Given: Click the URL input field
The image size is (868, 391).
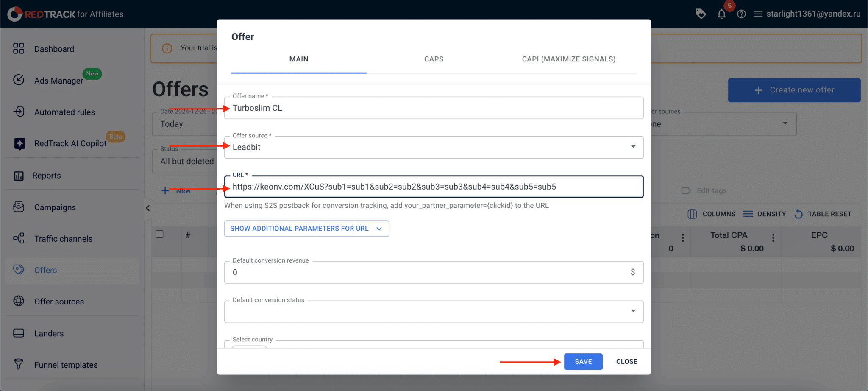Looking at the screenshot, I should coord(434,187).
